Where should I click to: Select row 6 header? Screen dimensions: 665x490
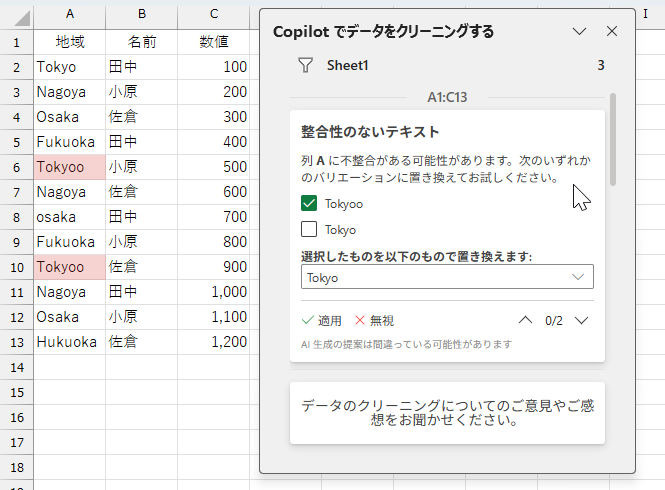click(17, 167)
